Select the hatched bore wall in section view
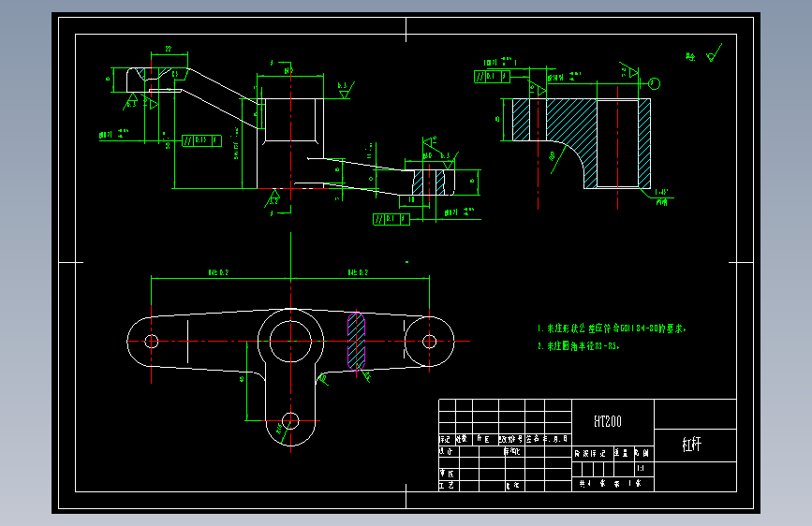Image resolution: width=812 pixels, height=526 pixels. coord(644,143)
